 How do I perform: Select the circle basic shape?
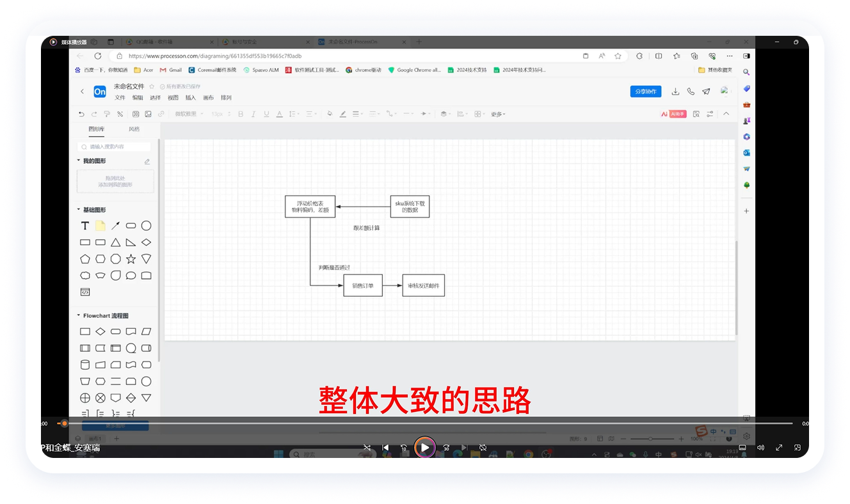point(146,226)
